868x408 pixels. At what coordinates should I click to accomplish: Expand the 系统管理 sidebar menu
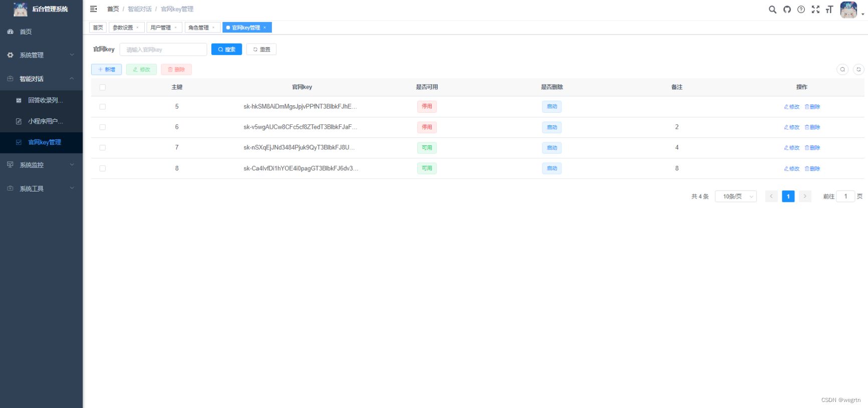pos(41,55)
